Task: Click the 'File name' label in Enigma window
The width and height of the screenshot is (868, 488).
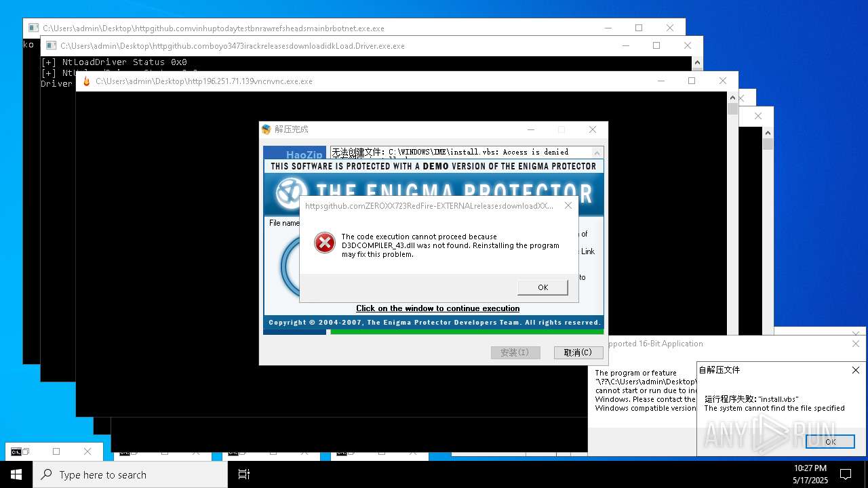Action: (284, 223)
